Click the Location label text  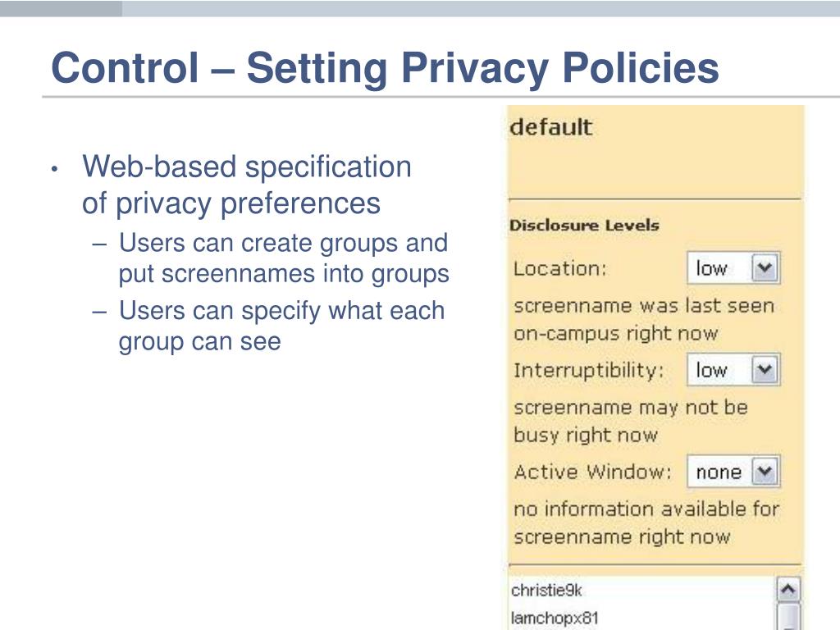click(559, 268)
